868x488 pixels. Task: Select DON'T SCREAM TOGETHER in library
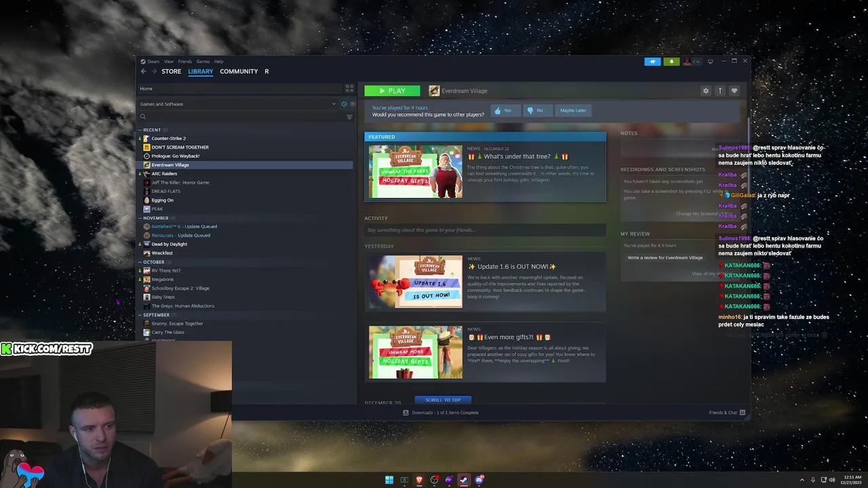[x=180, y=147]
